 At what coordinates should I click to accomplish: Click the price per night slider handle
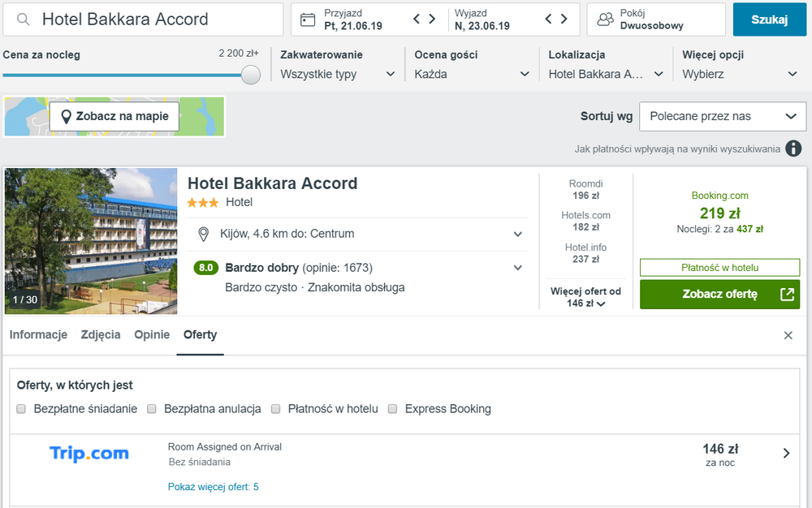251,75
